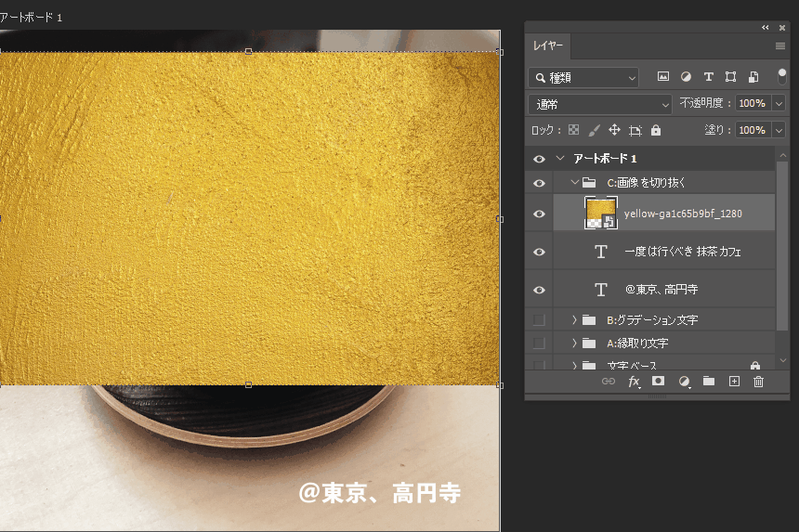Filter layers by type layer icon
Image resolution: width=799 pixels, height=532 pixels.
[x=708, y=76]
